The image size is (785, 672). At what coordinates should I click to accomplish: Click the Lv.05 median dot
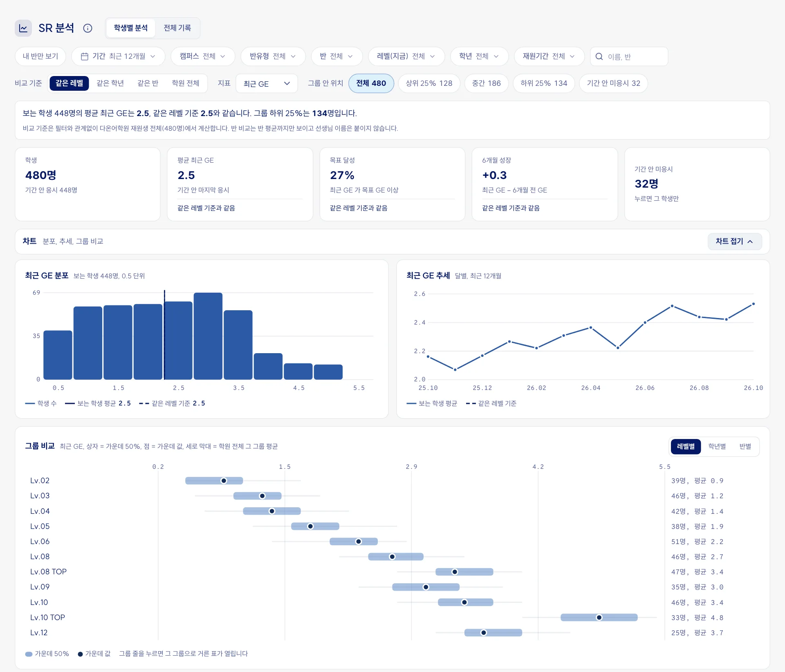click(x=310, y=526)
